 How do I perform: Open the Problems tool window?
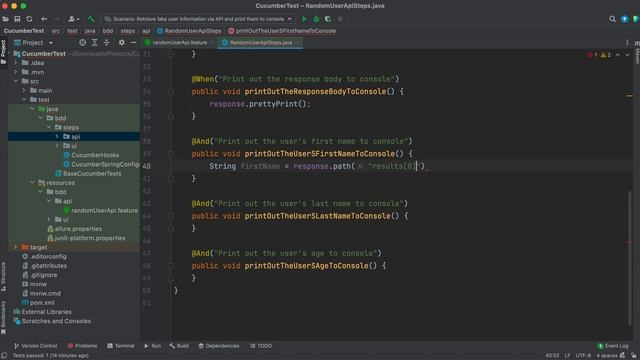pyautogui.click(x=82, y=346)
